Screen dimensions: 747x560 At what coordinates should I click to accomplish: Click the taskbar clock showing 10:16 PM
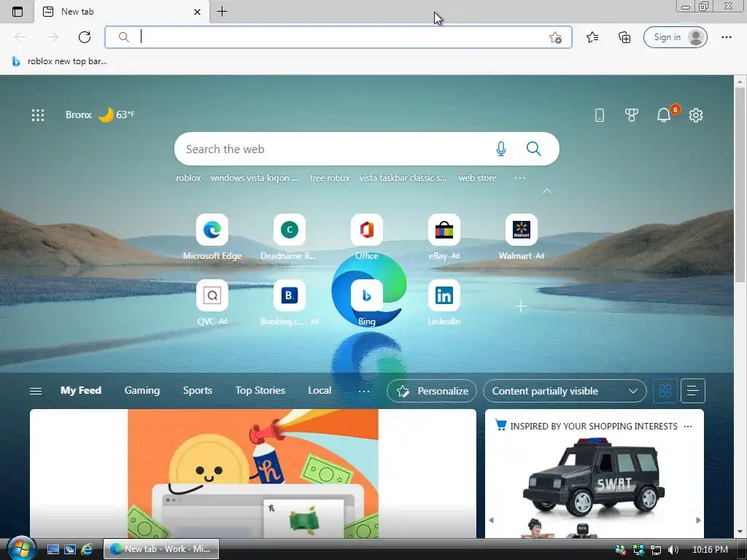[710, 550]
